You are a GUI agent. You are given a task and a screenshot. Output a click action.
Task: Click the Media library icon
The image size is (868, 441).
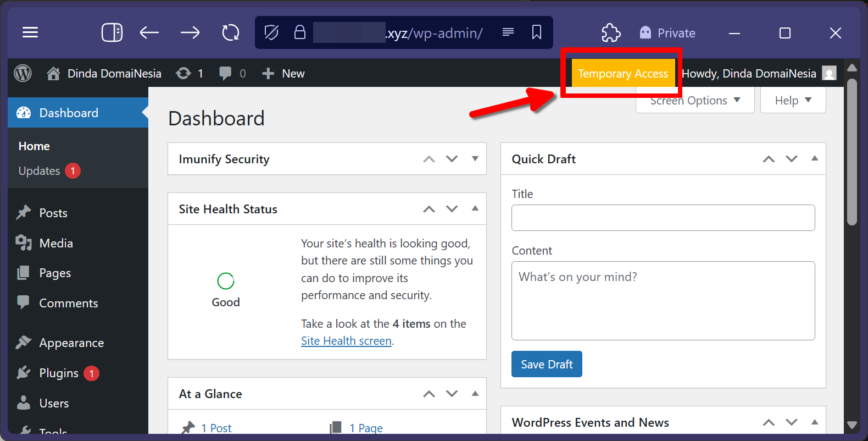point(24,242)
